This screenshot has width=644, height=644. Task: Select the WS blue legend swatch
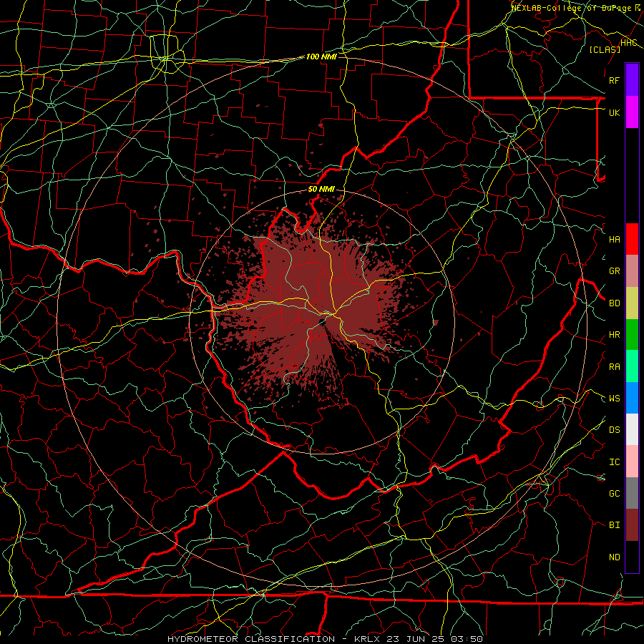[632, 398]
